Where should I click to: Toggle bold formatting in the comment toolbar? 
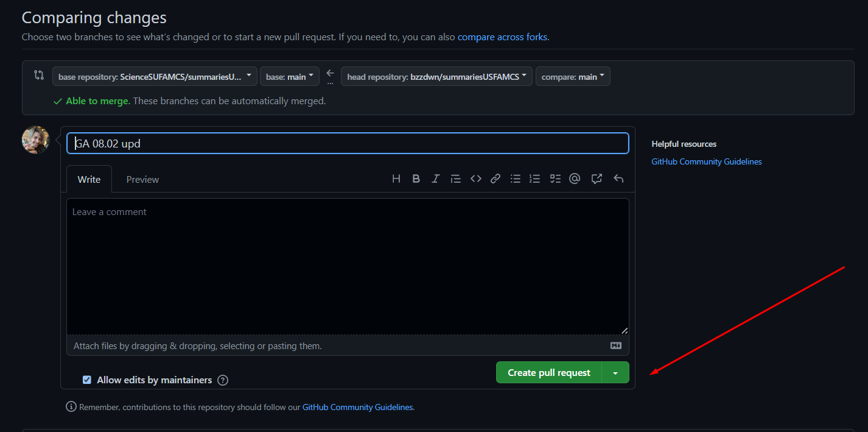click(x=416, y=179)
